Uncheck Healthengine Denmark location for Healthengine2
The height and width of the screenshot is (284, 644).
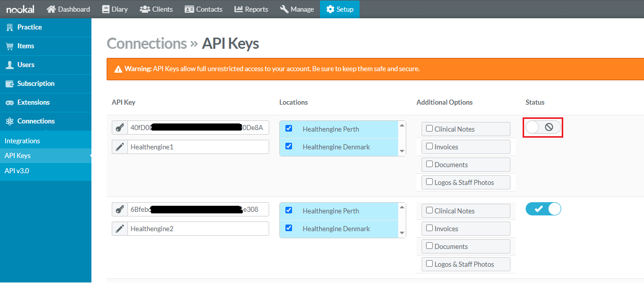289,228
